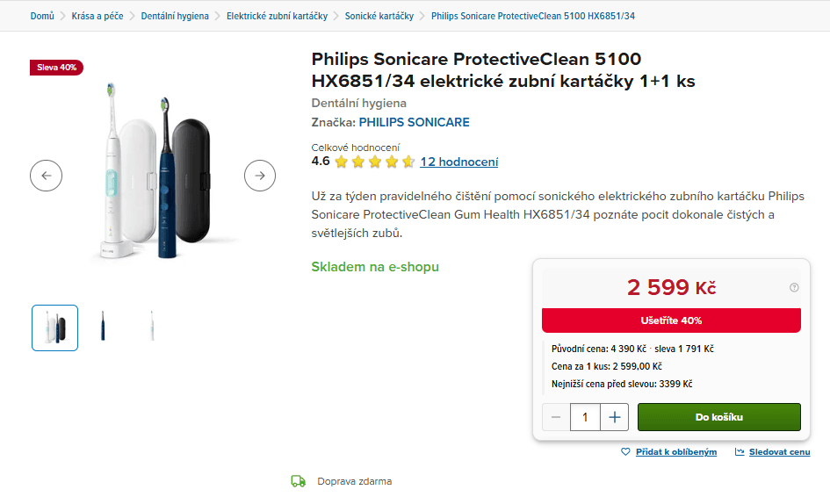
Task: Click the price info question mark icon
Action: tap(794, 287)
